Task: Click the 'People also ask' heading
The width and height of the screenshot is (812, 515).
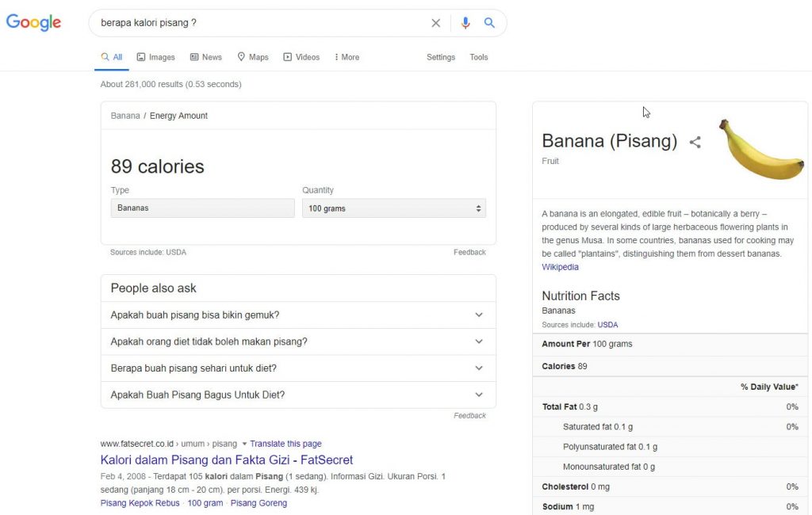Action: point(153,288)
